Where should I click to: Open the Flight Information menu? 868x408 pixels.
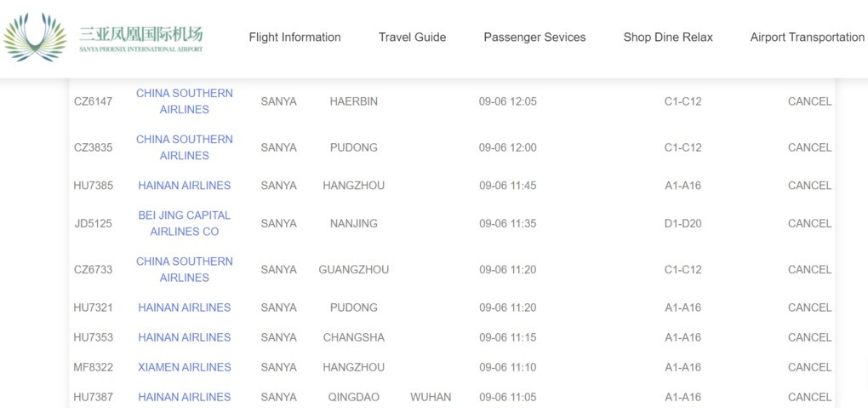tap(294, 37)
